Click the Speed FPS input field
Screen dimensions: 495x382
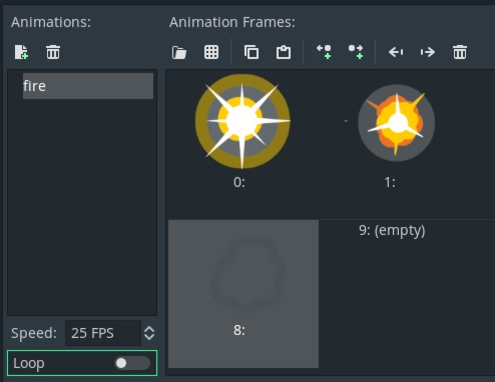(103, 333)
